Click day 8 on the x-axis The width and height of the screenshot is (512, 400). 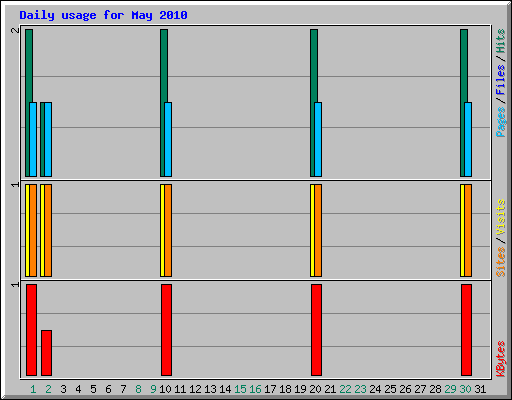coord(138,389)
